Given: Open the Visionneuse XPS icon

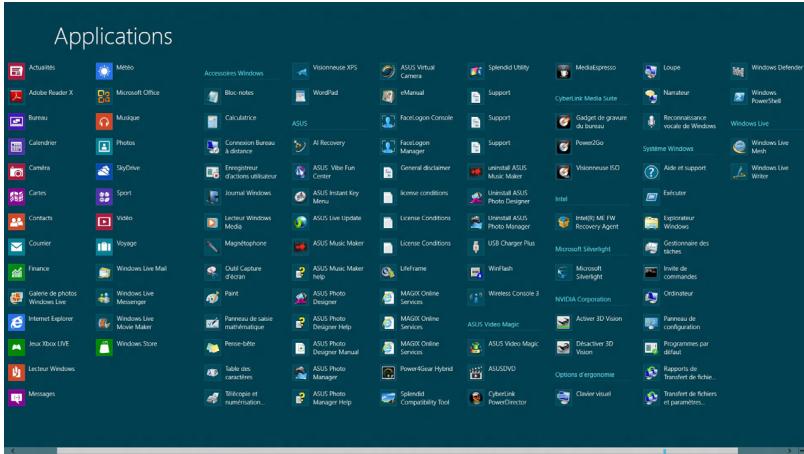Looking at the screenshot, I should 300,71.
